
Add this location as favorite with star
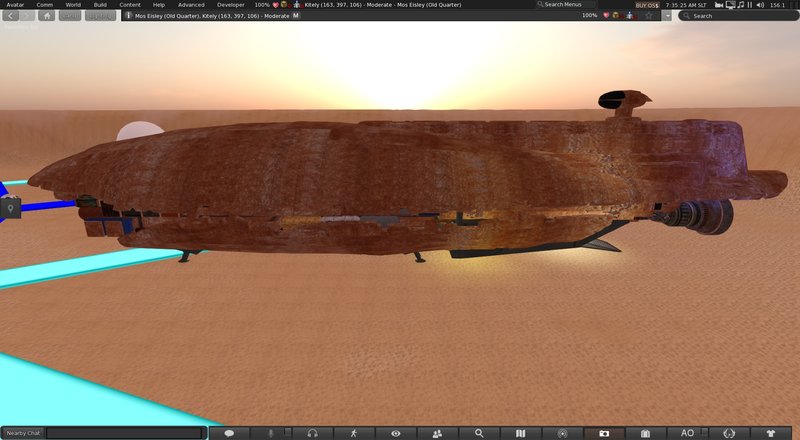pos(649,16)
